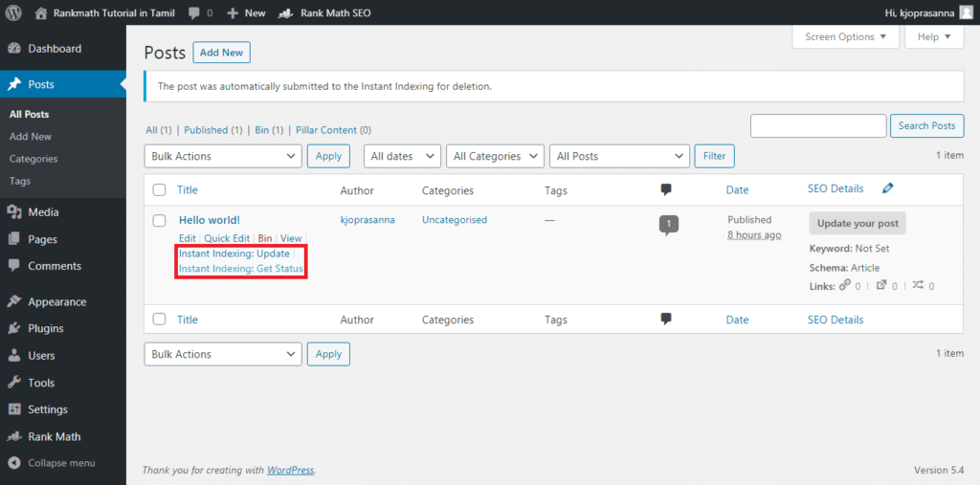Click the incoming links shuffle icon
This screenshot has height=485, width=980.
(918, 285)
